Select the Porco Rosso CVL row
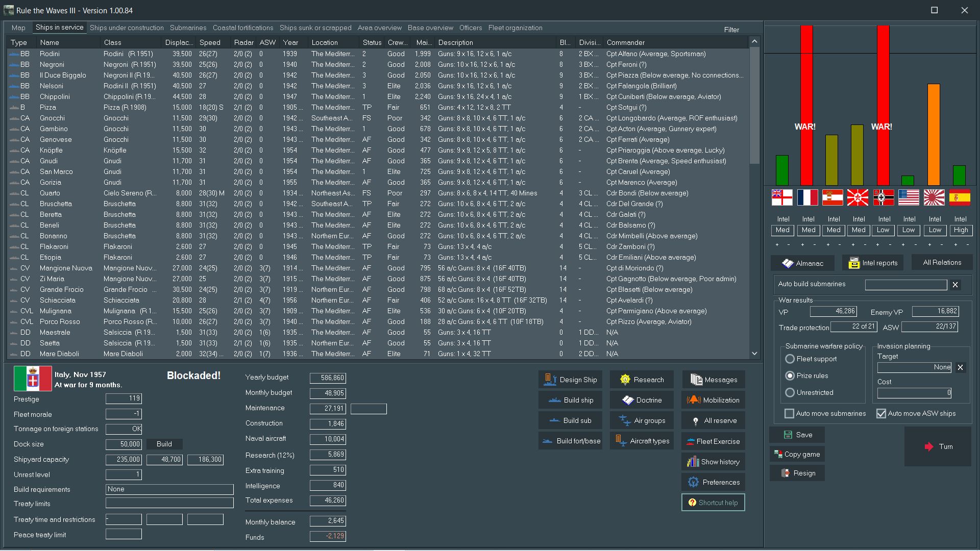This screenshot has width=980, height=551. 378,321
